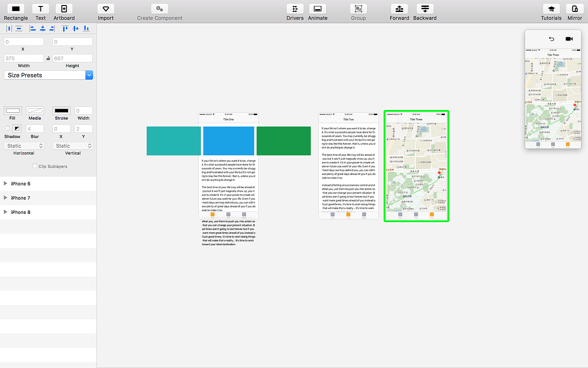The height and width of the screenshot is (368, 588).
Task: Open the Stroke color well
Action: point(62,110)
